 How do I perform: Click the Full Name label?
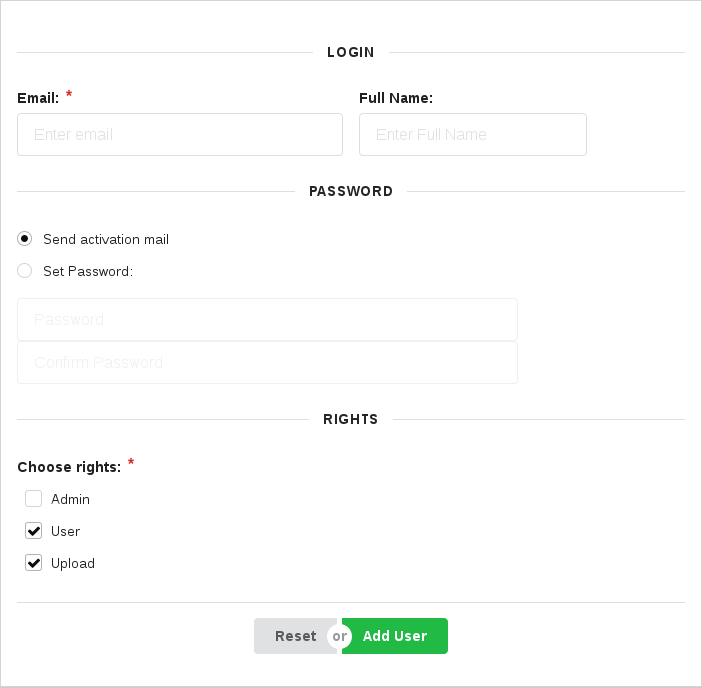[396, 98]
